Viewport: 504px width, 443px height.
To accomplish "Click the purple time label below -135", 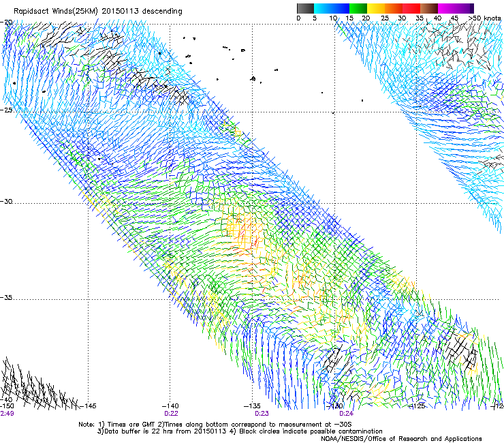I will pos(262,414).
